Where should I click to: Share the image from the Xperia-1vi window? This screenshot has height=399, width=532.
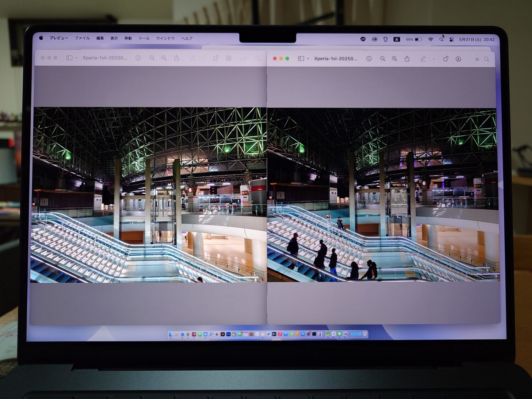click(407, 59)
